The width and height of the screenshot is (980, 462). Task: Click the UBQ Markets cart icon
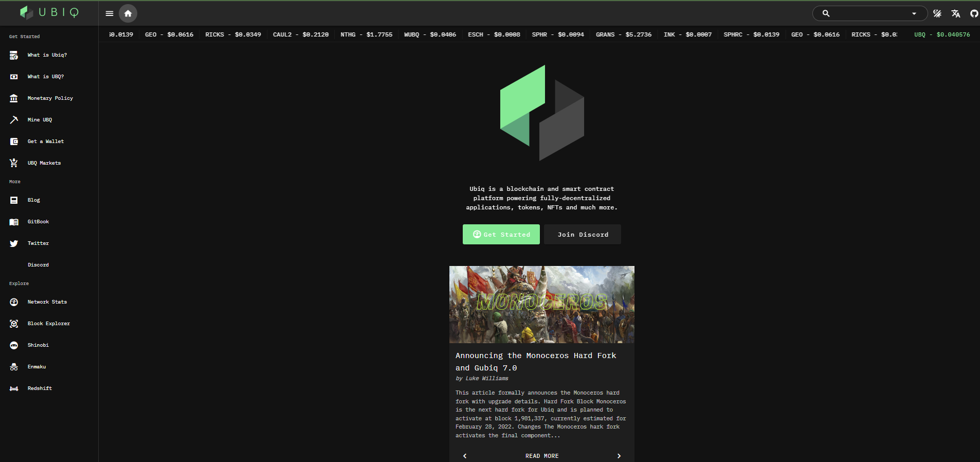tap(14, 163)
